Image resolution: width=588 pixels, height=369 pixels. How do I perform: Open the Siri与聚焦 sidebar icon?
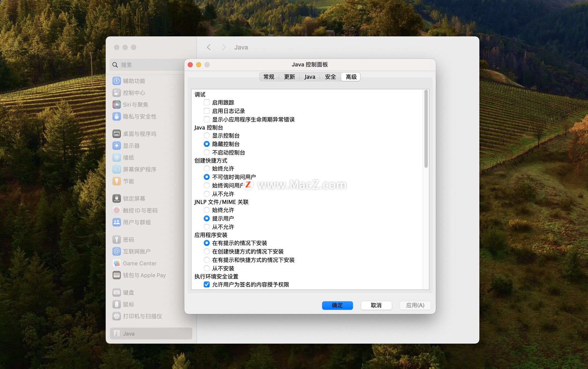click(116, 105)
